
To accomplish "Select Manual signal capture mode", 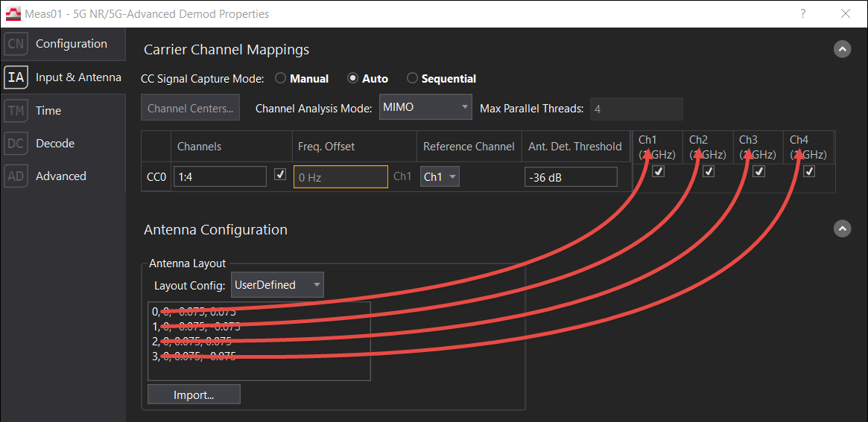I will (281, 78).
